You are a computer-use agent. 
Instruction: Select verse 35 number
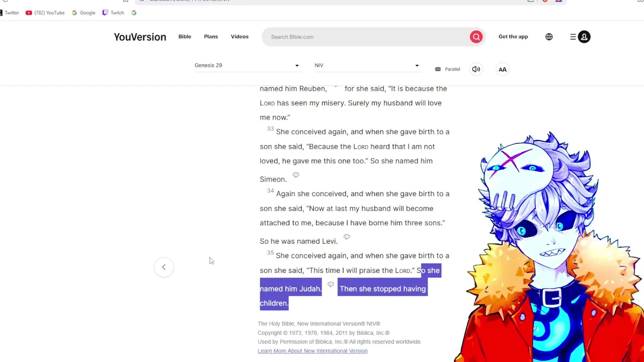click(270, 253)
